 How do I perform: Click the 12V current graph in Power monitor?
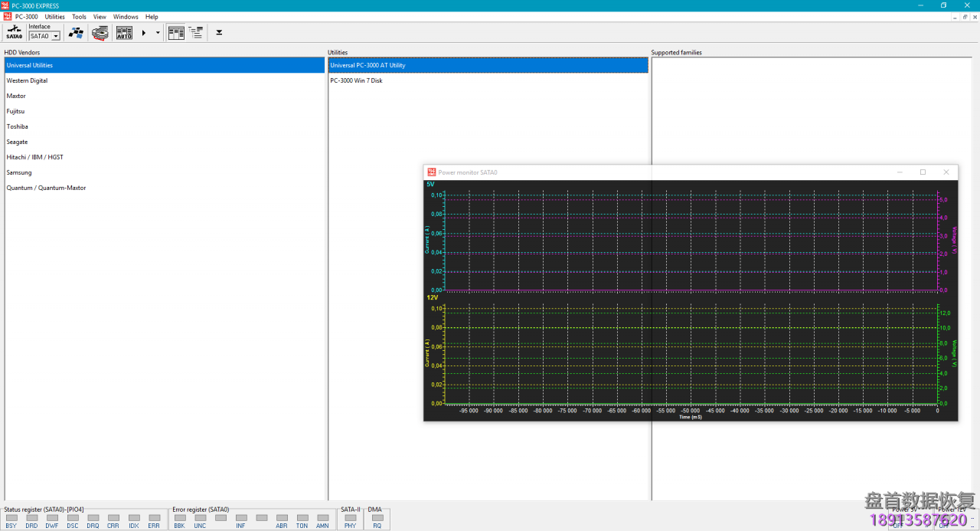pyautogui.click(x=689, y=352)
